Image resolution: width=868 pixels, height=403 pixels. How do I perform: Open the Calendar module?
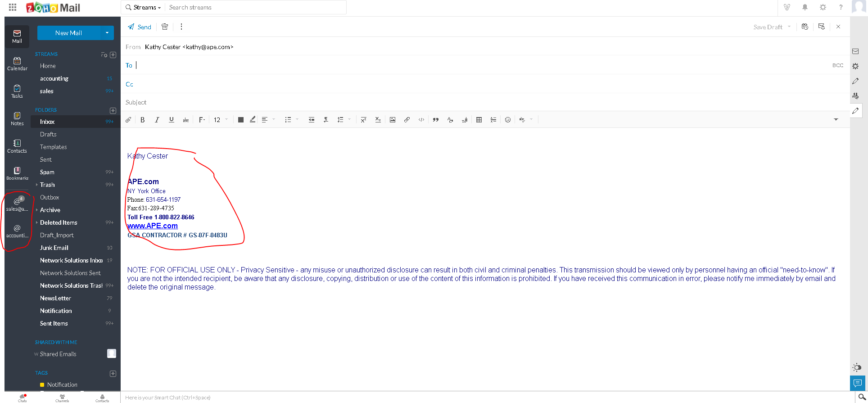[x=17, y=64]
